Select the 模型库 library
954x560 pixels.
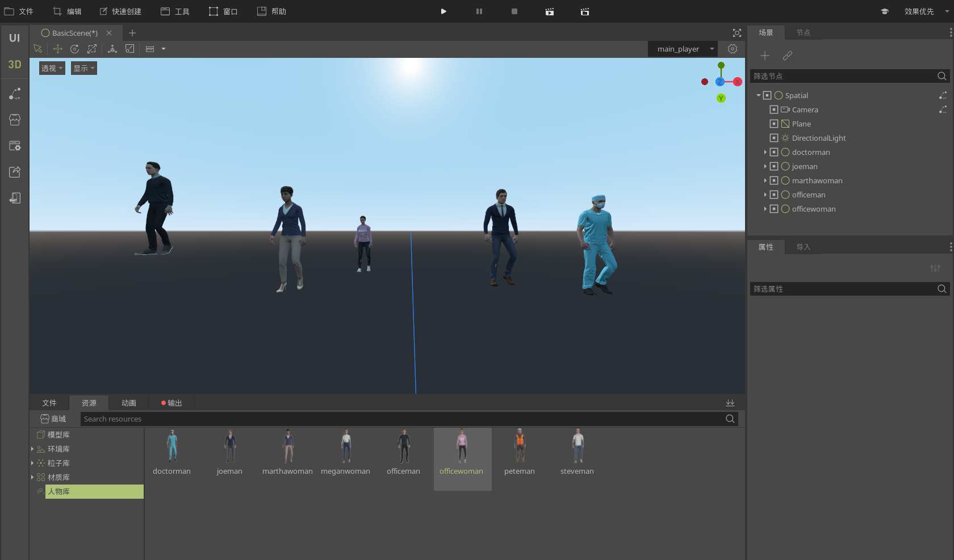58,435
